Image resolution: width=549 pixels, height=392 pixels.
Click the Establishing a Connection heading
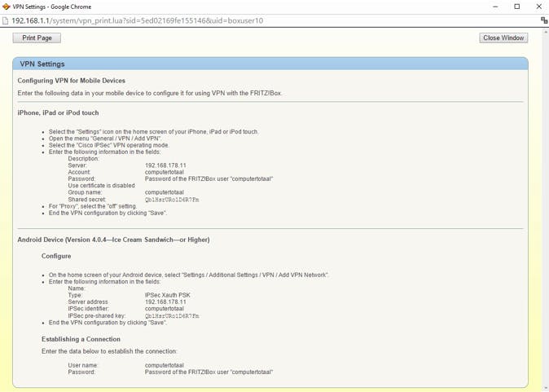[x=81, y=339]
